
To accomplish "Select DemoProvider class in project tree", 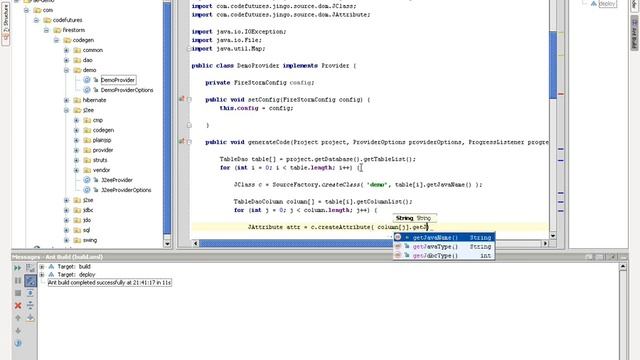I will tap(118, 80).
